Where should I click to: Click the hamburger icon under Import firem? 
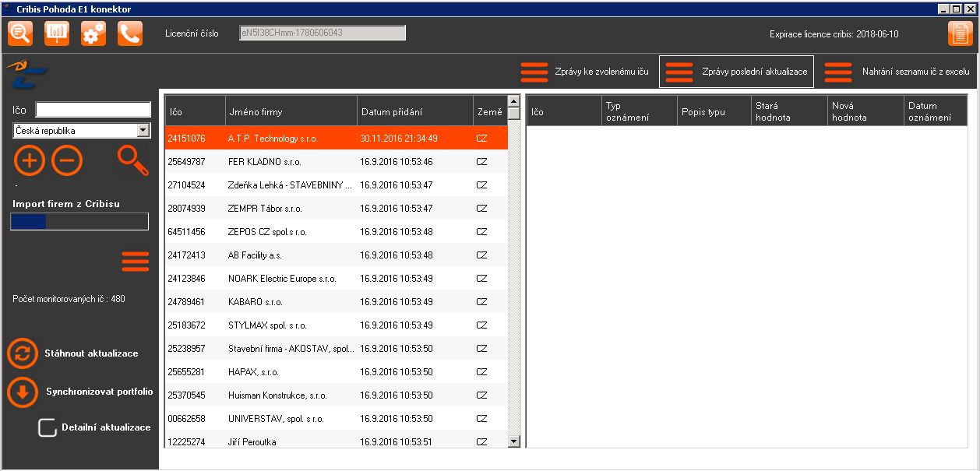click(x=136, y=262)
